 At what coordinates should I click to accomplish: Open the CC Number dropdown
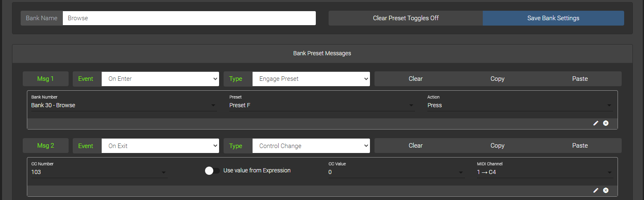(x=99, y=172)
